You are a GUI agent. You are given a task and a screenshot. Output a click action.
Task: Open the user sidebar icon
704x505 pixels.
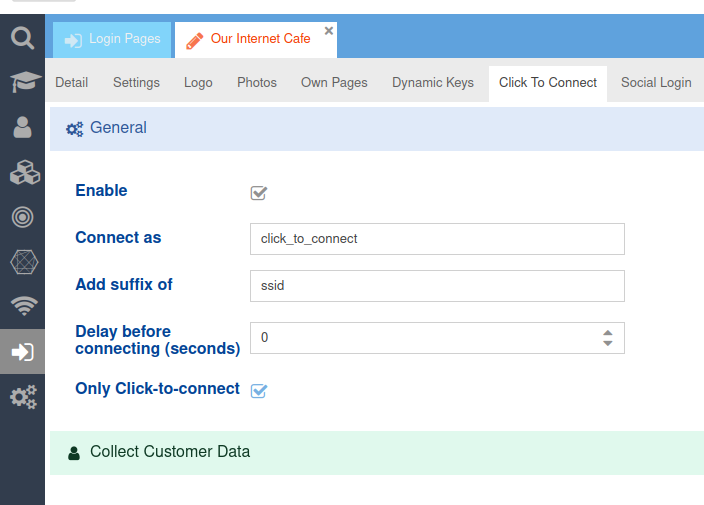tap(22, 127)
